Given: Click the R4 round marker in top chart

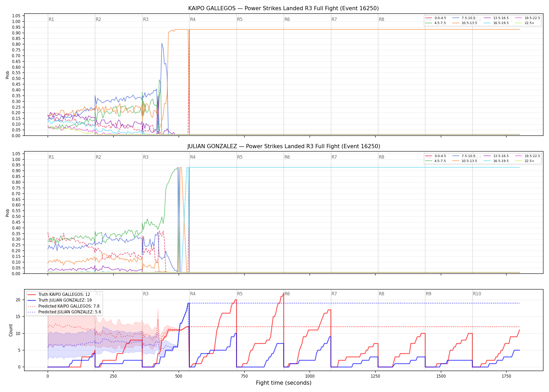Looking at the screenshot, I should click(x=193, y=19).
